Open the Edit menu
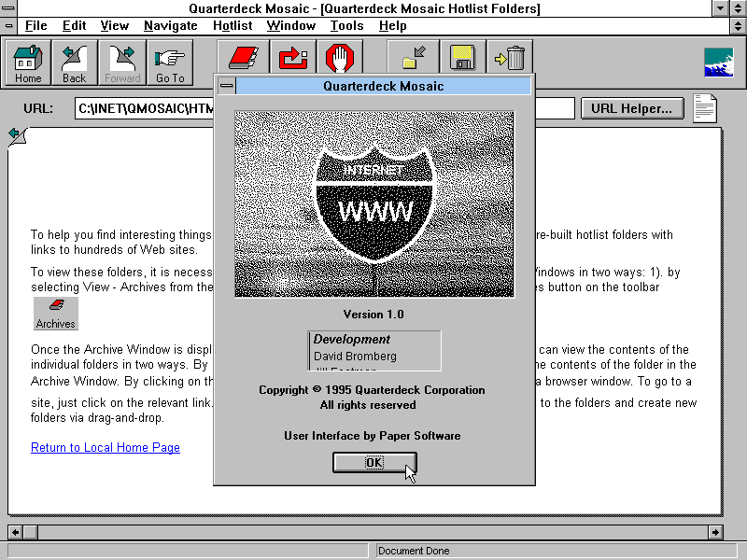Screen dimensions: 747x560 pos(74,26)
